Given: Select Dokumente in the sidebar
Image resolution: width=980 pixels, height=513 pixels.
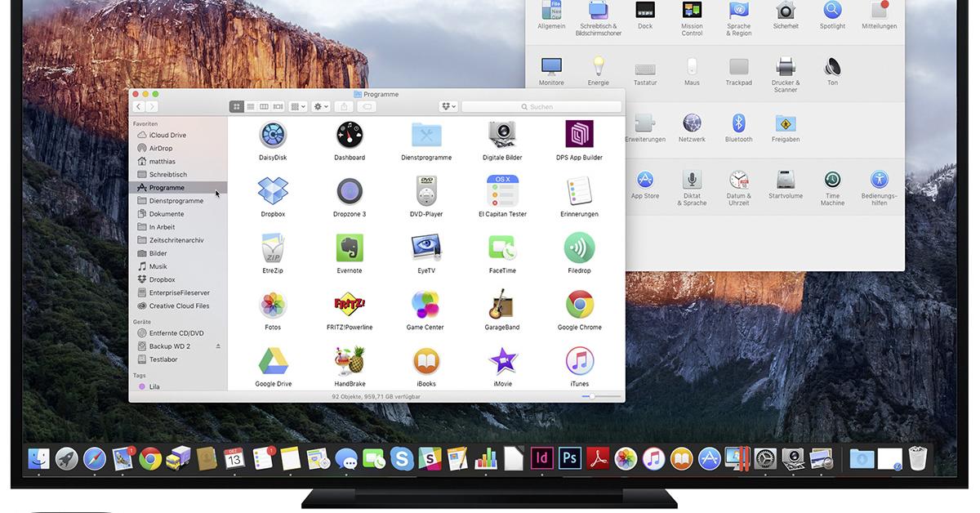Looking at the screenshot, I should (166, 214).
